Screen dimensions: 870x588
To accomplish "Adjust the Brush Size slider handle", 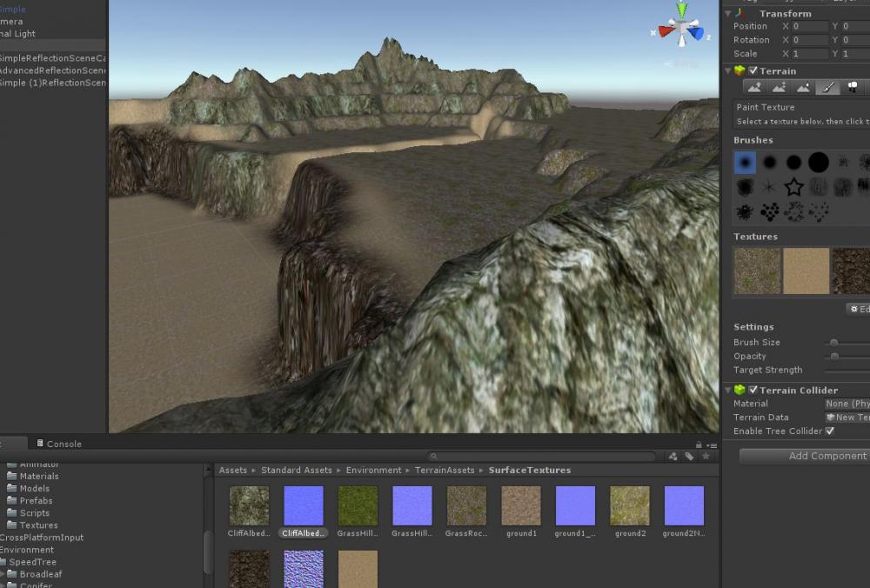I will [x=834, y=343].
